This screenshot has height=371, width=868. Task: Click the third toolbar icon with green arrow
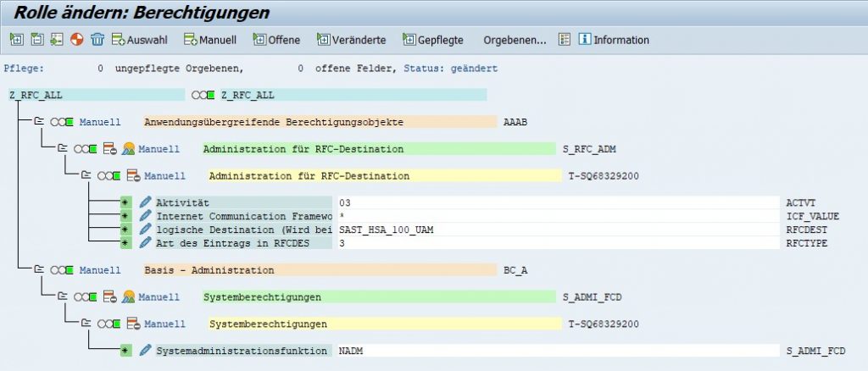pyautogui.click(x=57, y=39)
